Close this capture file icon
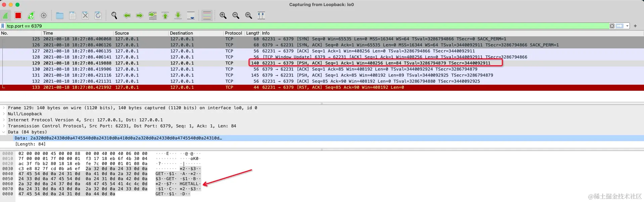The width and height of the screenshot is (644, 202). coord(85,15)
